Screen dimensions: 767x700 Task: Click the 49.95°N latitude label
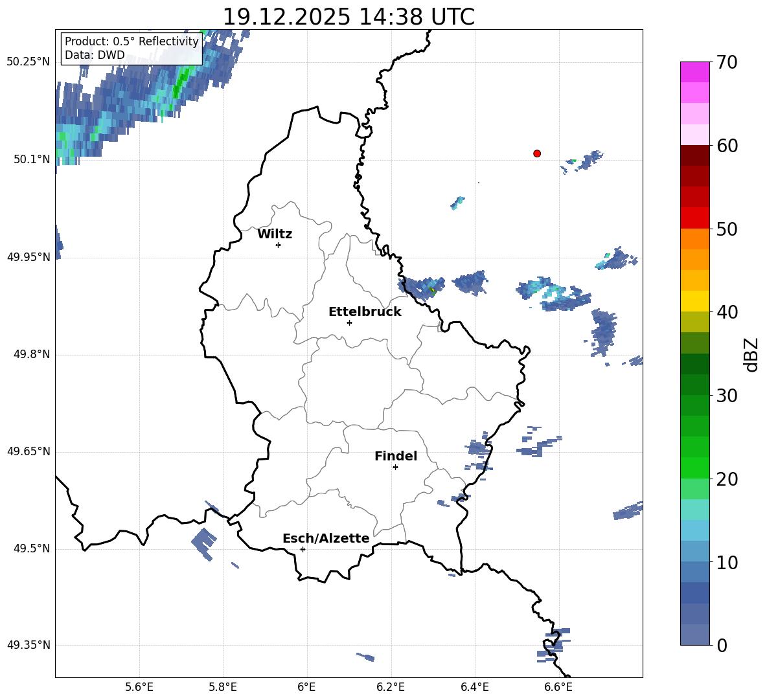coord(29,257)
